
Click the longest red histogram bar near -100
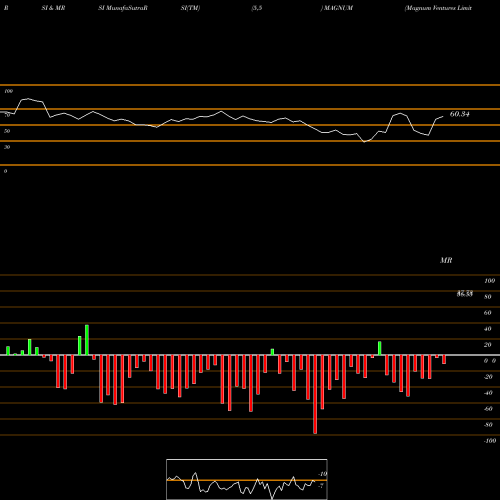(x=315, y=394)
